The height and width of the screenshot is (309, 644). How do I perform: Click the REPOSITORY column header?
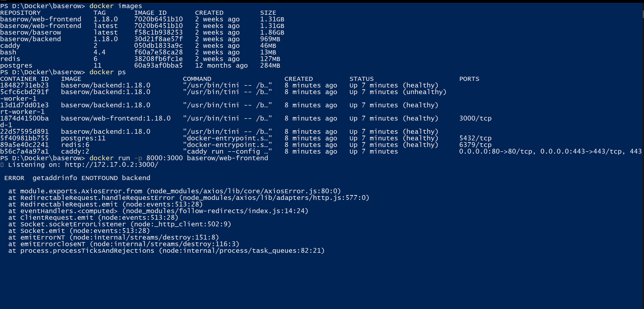[x=20, y=13]
